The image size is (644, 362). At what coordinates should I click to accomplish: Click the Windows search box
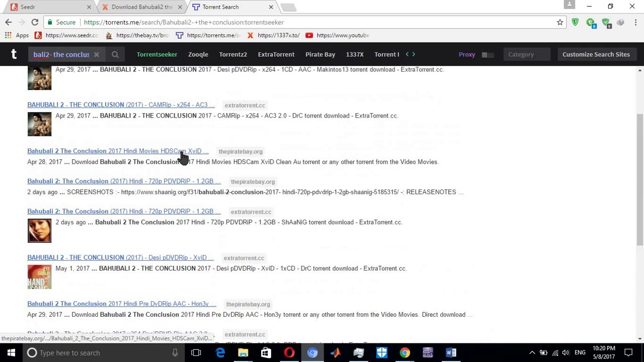click(x=103, y=353)
